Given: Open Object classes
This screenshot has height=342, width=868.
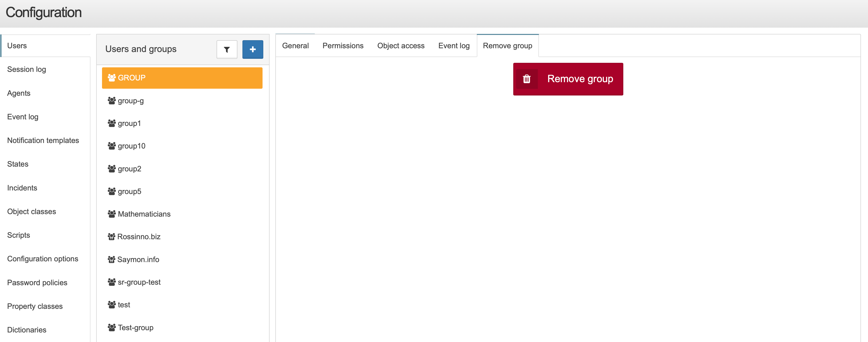Looking at the screenshot, I should click(x=32, y=211).
